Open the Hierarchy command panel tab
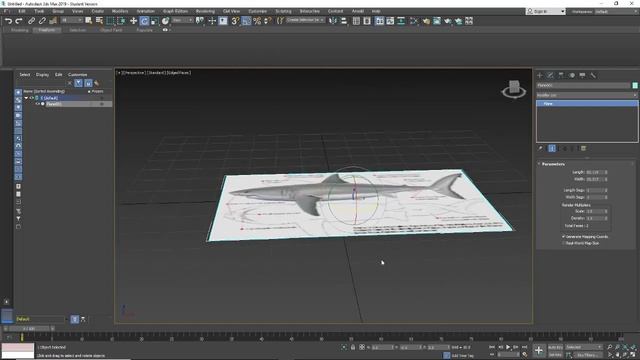Viewport: 640px width, 360px height. [561, 75]
